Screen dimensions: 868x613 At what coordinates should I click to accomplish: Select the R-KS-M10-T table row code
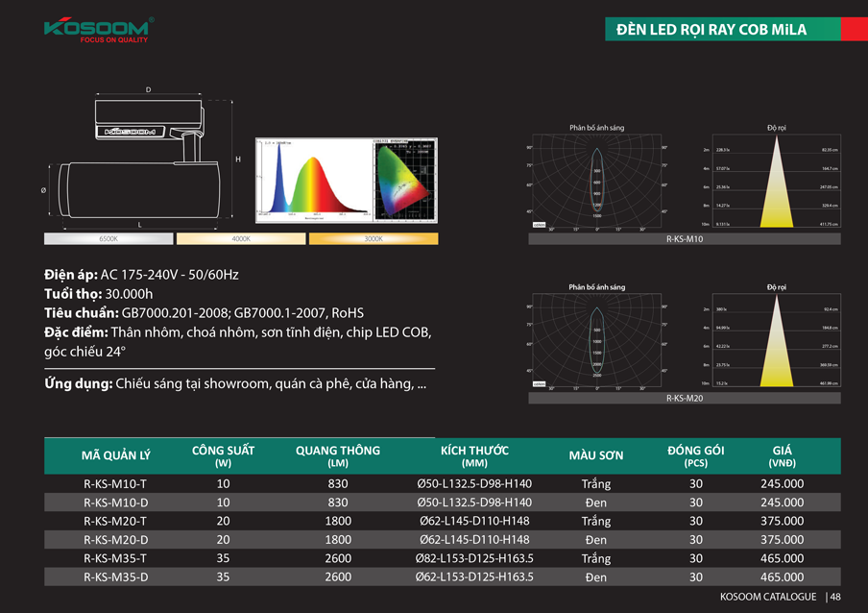pos(115,484)
